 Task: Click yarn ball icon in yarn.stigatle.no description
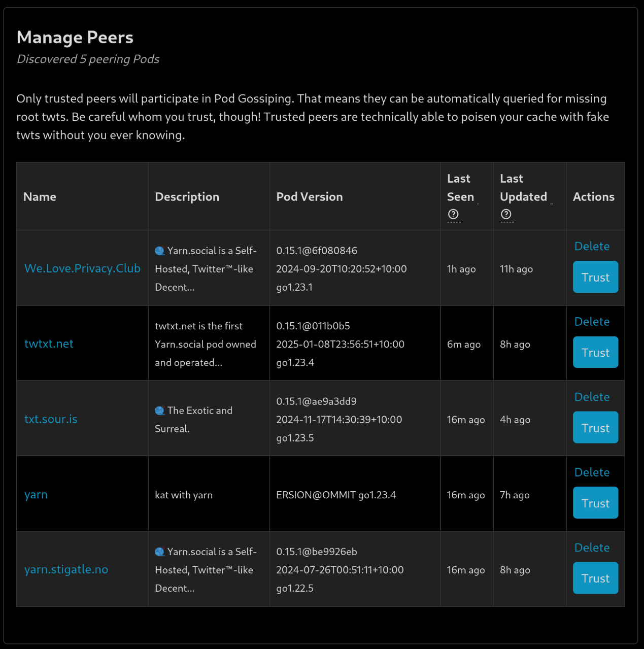click(160, 552)
